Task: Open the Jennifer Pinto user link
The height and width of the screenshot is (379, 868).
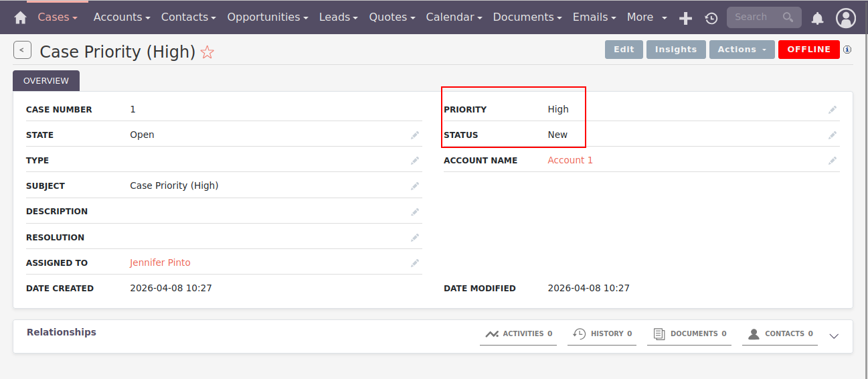Action: 160,263
